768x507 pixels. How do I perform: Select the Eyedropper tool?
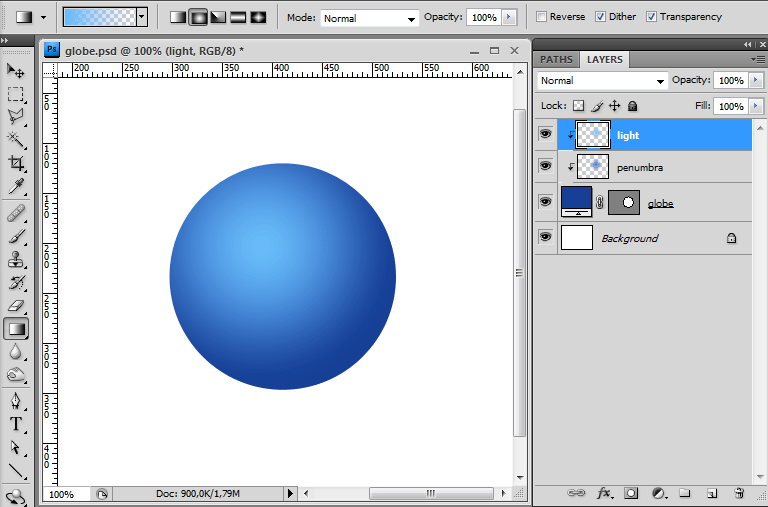pos(16,187)
